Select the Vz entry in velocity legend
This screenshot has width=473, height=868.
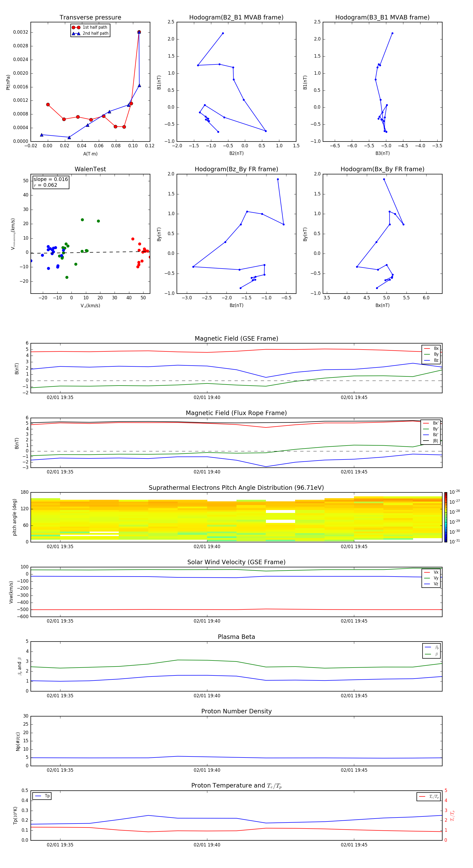tap(431, 584)
